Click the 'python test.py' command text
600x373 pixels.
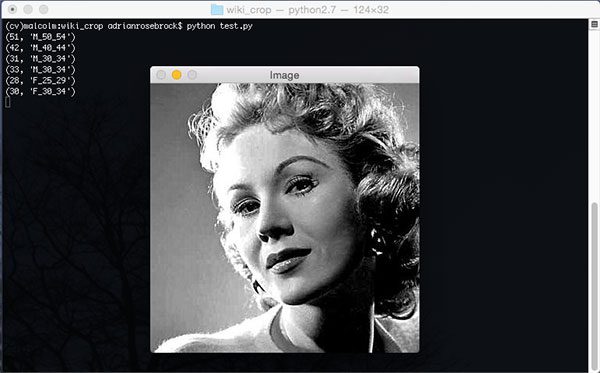(x=220, y=26)
